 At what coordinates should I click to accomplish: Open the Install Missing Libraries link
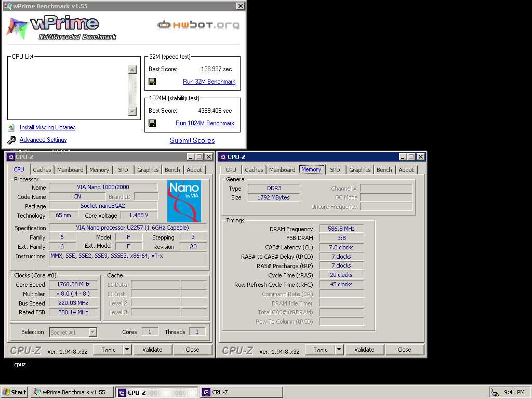[47, 127]
